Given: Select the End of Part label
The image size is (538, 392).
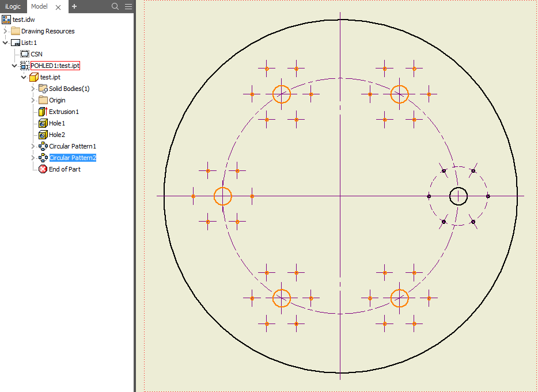Looking at the screenshot, I should (65, 169).
